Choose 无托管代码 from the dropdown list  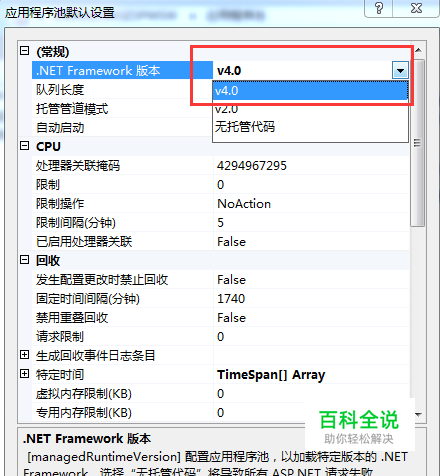point(310,127)
